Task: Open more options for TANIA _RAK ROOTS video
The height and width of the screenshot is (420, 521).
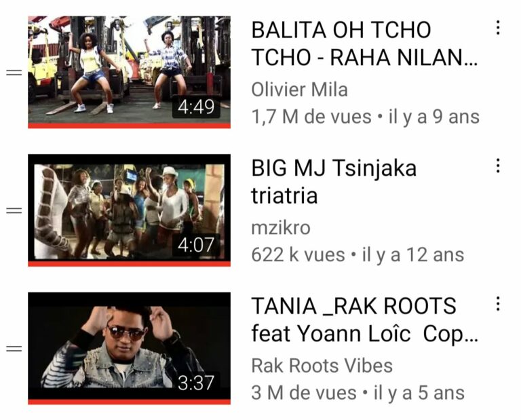Action: [x=497, y=303]
